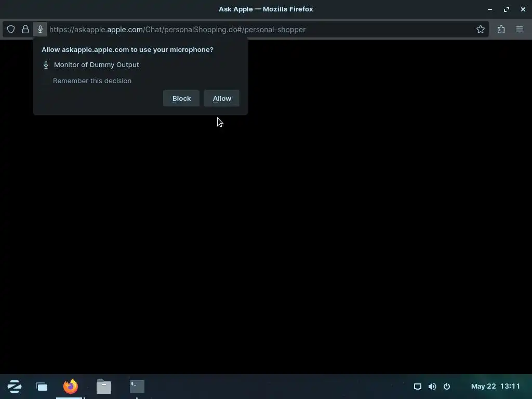This screenshot has height=399, width=532.
Task: Maximize the Firefox window
Action: pos(507,9)
